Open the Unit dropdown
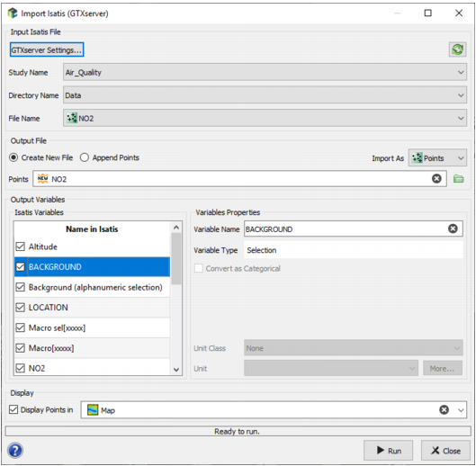This screenshot has width=476, height=466. tap(331, 368)
